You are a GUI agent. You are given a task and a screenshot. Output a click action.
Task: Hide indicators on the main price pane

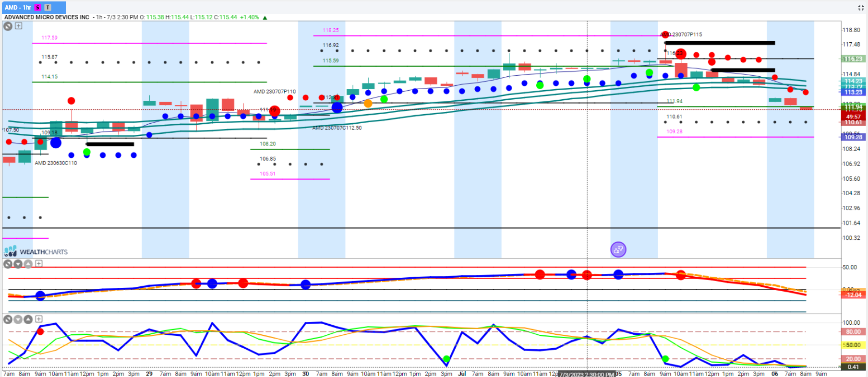[x=8, y=26]
